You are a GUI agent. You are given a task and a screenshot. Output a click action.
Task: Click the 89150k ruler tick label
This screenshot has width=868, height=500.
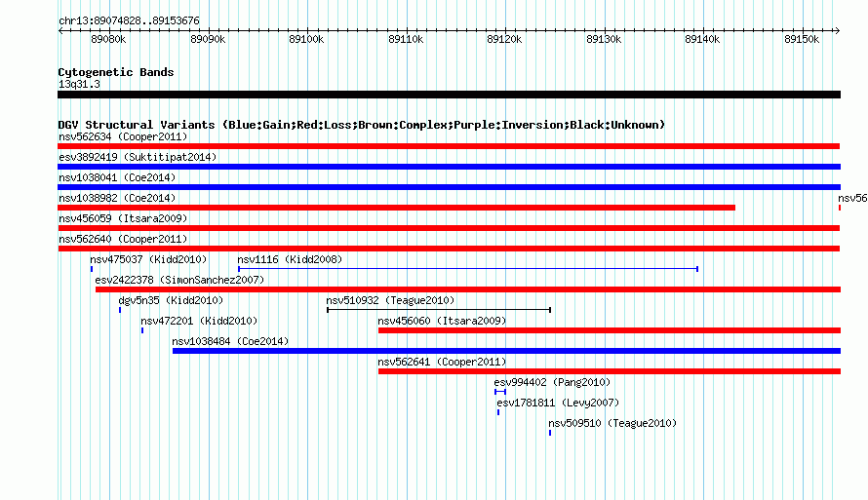point(802,39)
